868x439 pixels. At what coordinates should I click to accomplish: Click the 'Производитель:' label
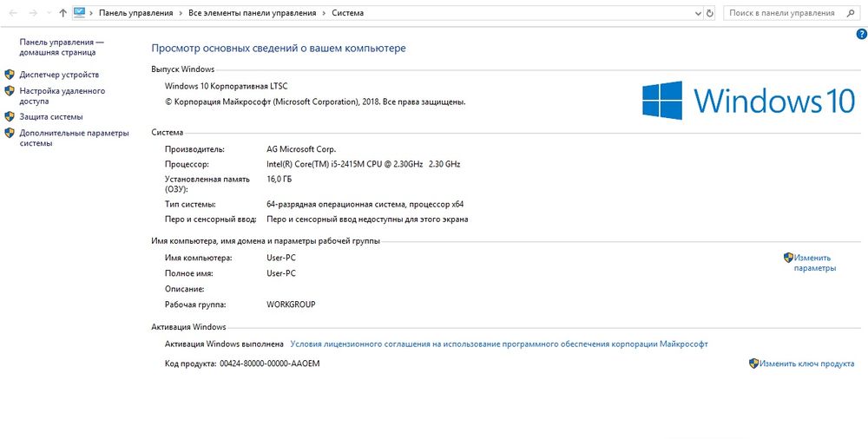(x=194, y=149)
